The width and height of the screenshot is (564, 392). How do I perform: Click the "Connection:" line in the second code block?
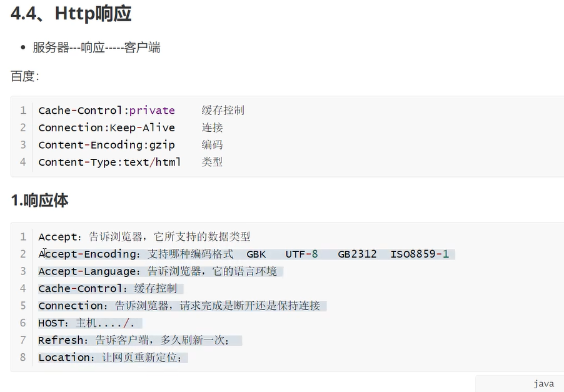pos(179,306)
